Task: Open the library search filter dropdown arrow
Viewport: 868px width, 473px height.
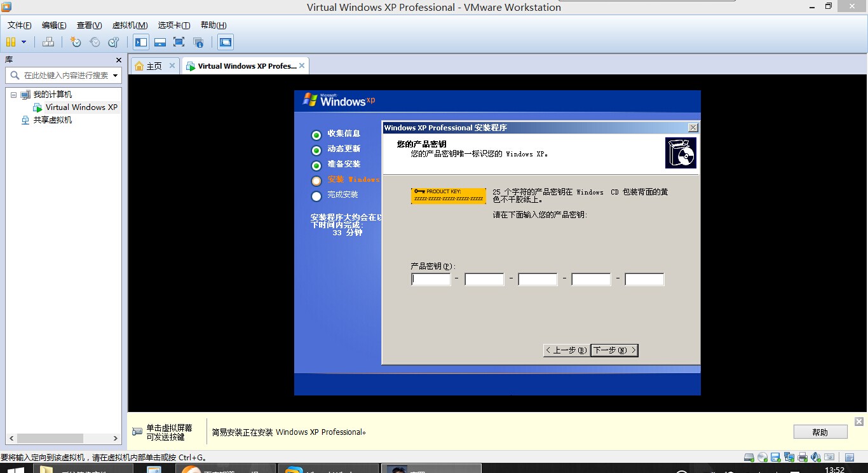Action: 115,75
